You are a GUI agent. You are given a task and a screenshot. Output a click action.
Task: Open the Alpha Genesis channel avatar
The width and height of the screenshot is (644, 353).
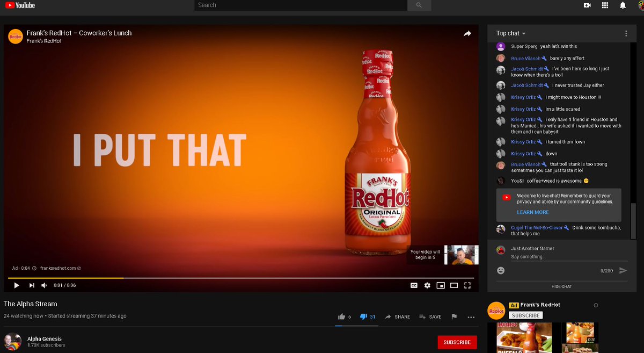pyautogui.click(x=12, y=342)
